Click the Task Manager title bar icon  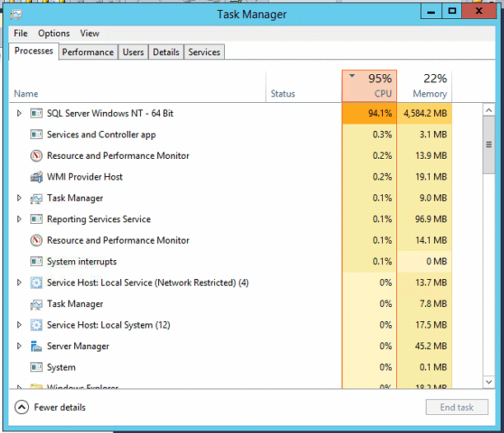(x=16, y=15)
